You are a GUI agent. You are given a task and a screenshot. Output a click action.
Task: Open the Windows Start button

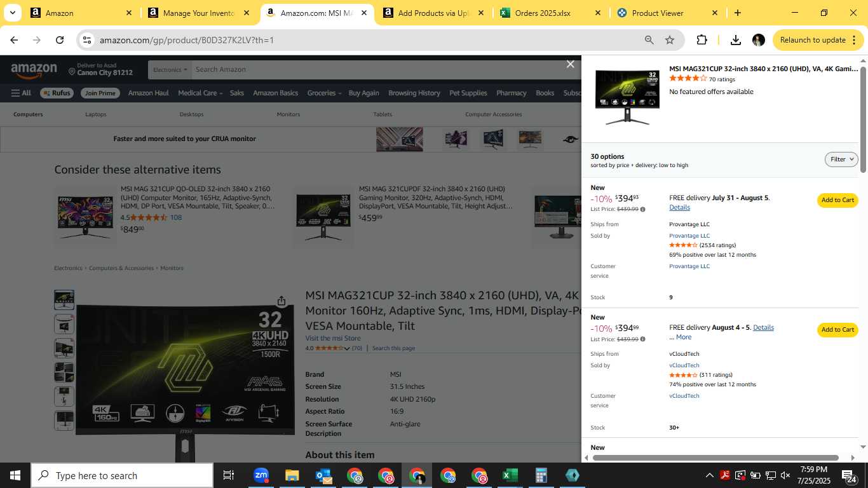pyautogui.click(x=15, y=475)
